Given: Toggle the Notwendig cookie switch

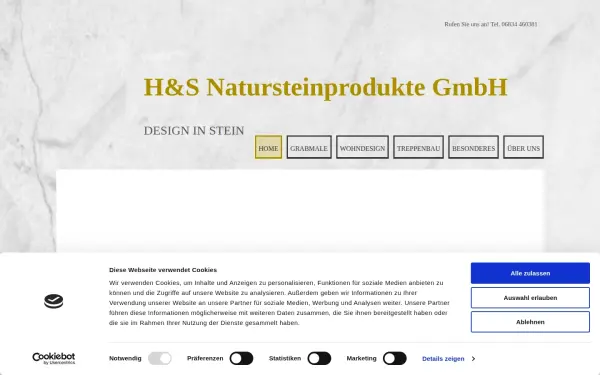Looking at the screenshot, I should click(160, 359).
